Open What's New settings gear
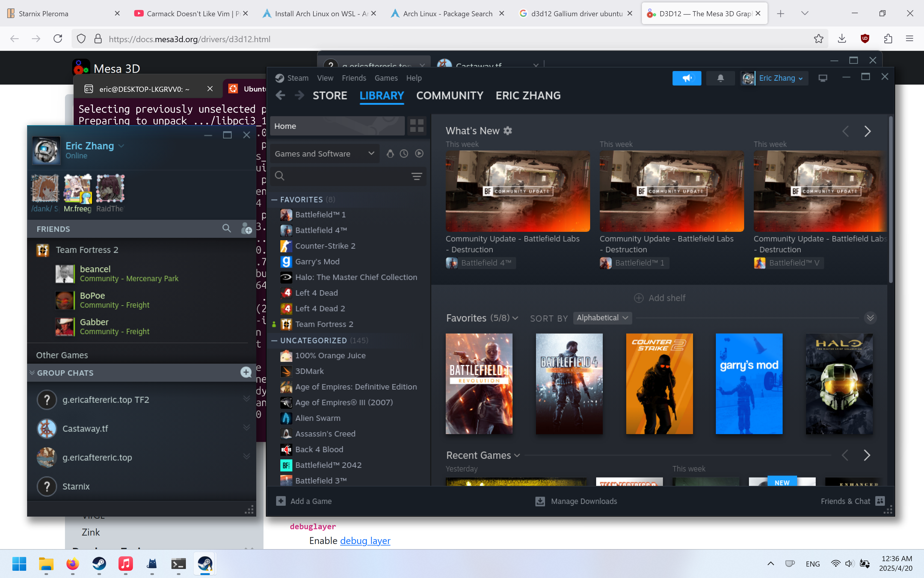Image resolution: width=924 pixels, height=578 pixels. click(x=507, y=131)
